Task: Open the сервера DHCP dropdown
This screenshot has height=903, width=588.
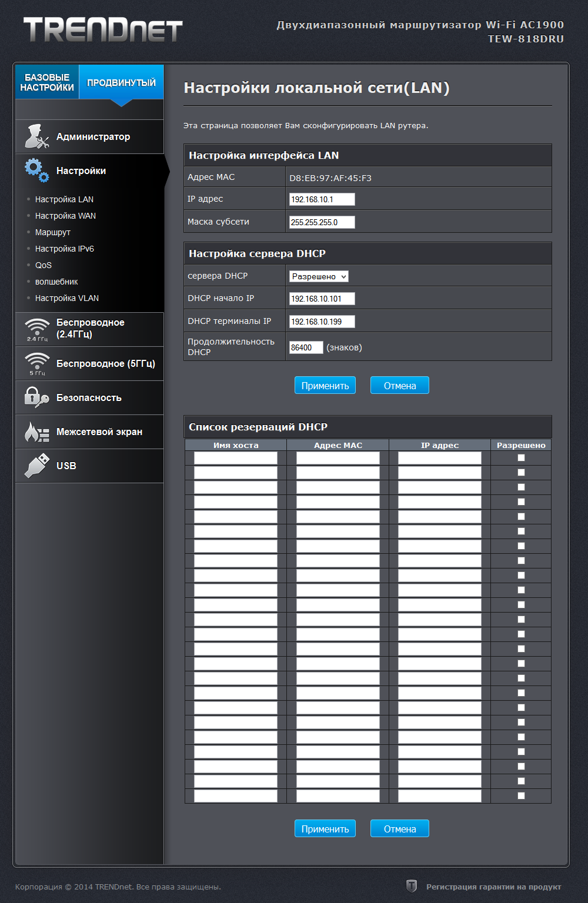Action: [319, 276]
